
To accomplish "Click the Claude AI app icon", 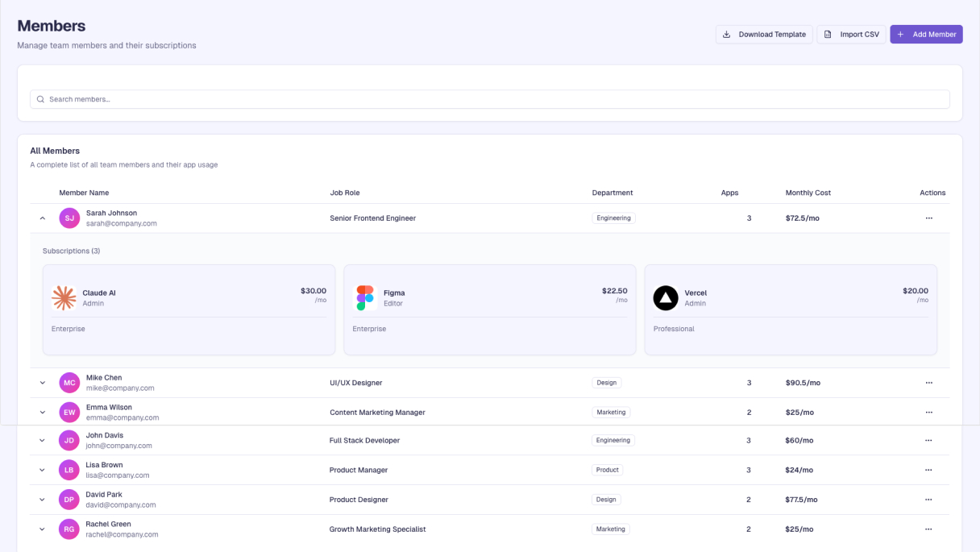I will tap(64, 298).
